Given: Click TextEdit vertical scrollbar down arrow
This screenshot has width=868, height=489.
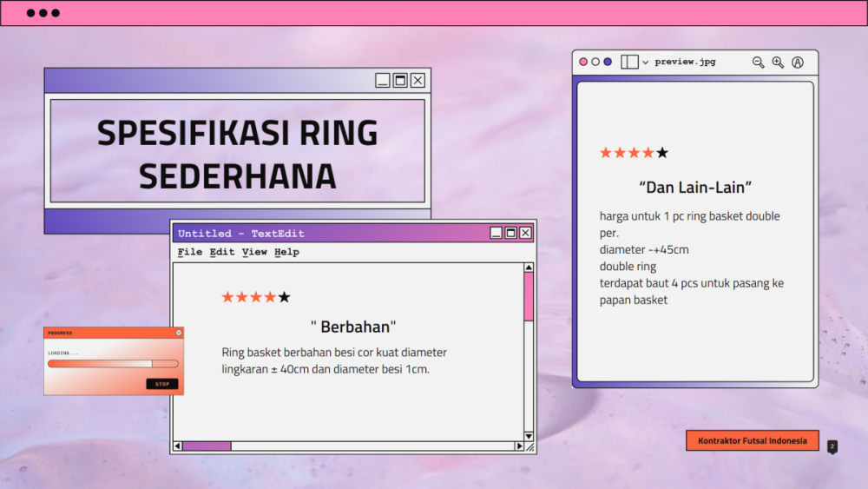Looking at the screenshot, I should [529, 436].
